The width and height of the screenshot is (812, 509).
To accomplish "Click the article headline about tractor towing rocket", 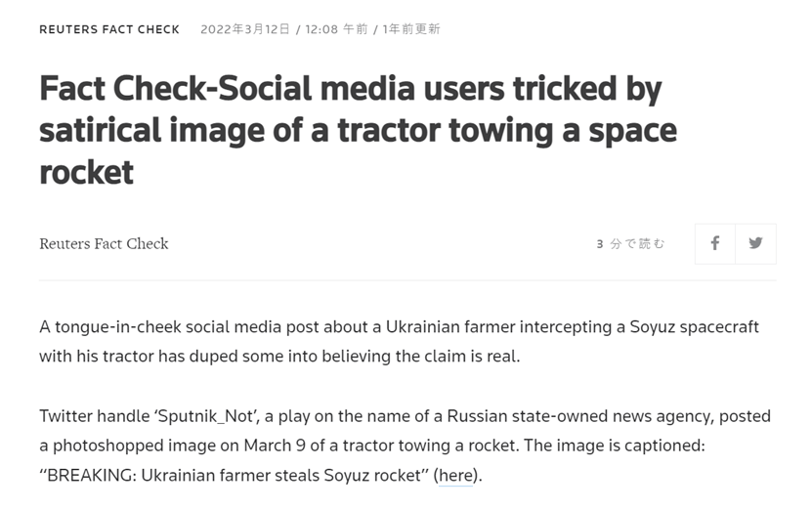I will 358,130.
